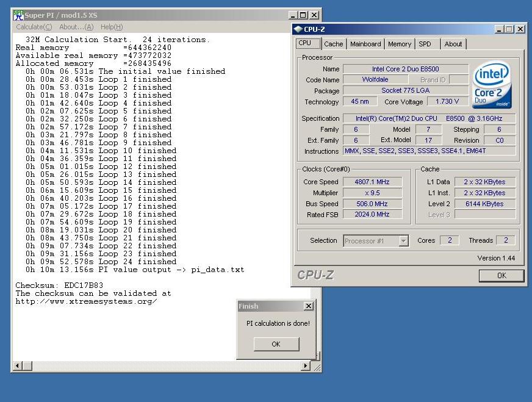
Task: Click the Revision value 'C0'
Action: (x=500, y=140)
